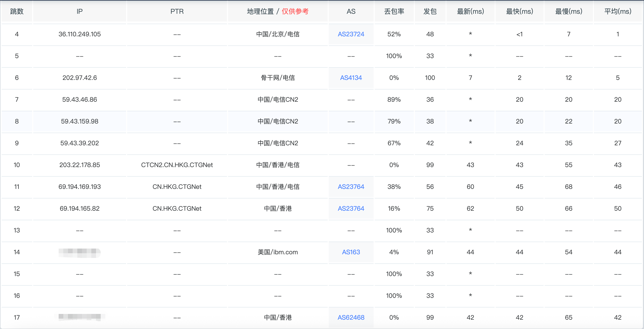Select IP address 36.110.249.105 cell
Screen dimensions: 644x329
coord(79,34)
